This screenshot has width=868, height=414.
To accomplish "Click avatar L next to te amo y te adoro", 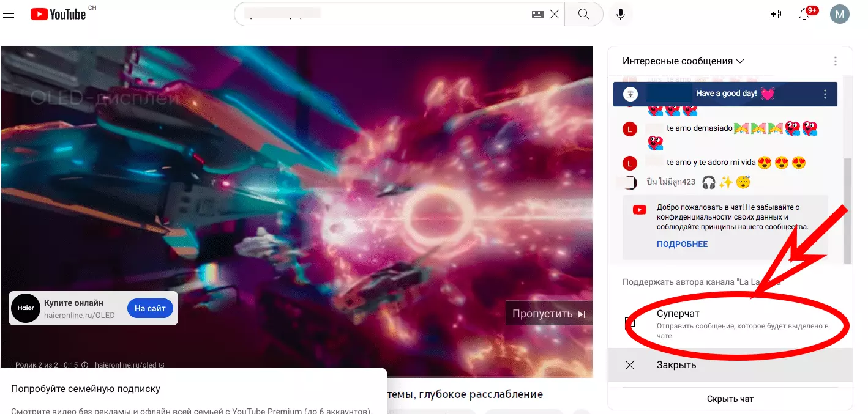I will (630, 163).
